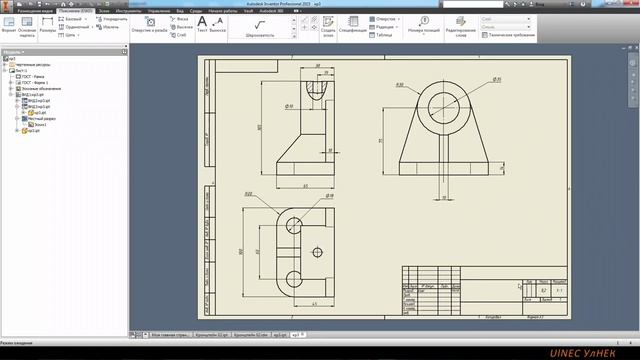Expand the Чертежные ресурсы tree node
The width and height of the screenshot is (640, 360).
click(x=5, y=64)
